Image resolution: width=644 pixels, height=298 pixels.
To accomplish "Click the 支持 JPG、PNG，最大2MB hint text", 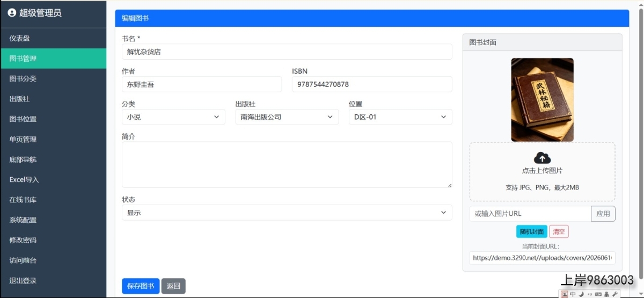I will coord(542,188).
